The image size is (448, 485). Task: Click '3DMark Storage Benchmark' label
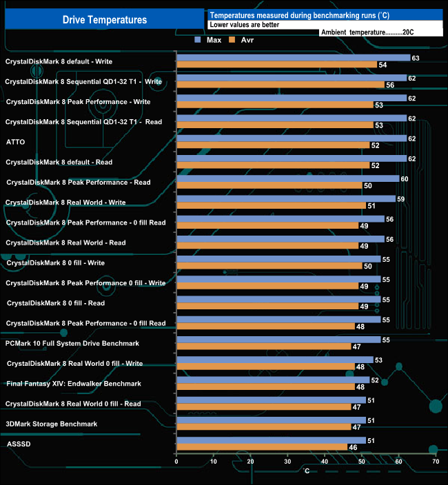pos(52,424)
